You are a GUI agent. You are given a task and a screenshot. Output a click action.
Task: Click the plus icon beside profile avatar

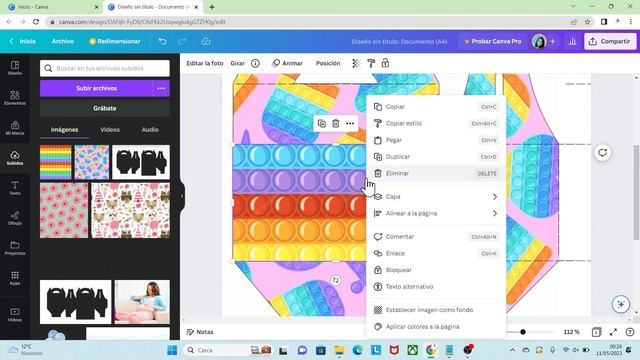(553, 41)
